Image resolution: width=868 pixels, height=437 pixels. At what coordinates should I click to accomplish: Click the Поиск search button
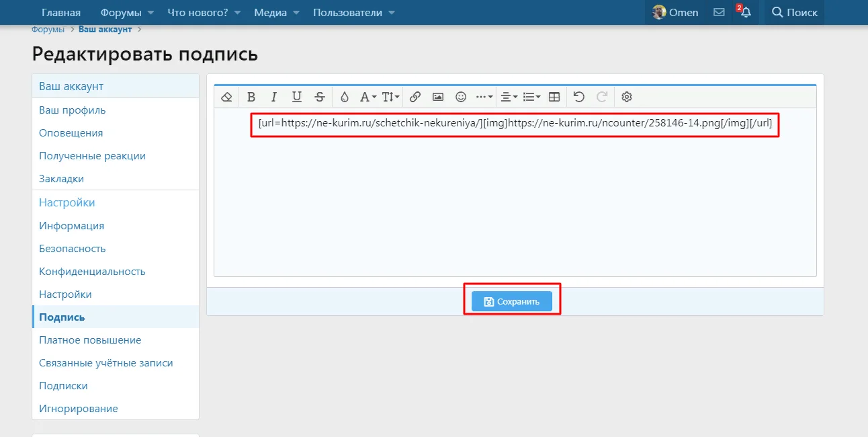point(795,12)
